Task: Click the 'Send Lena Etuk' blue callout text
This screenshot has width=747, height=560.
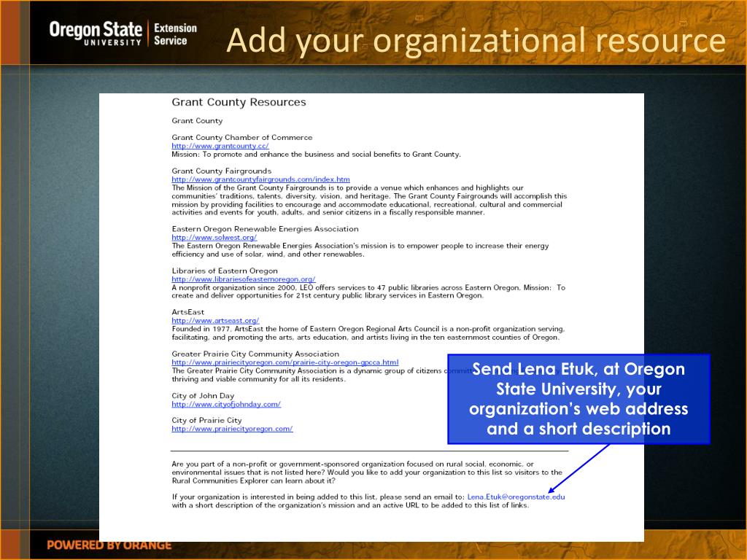Action: 578,399
